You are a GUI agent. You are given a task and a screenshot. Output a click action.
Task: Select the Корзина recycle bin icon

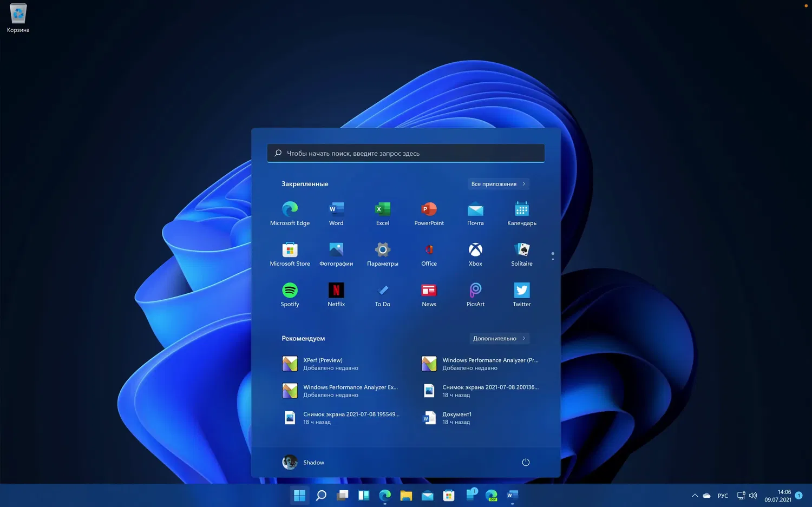18,18
